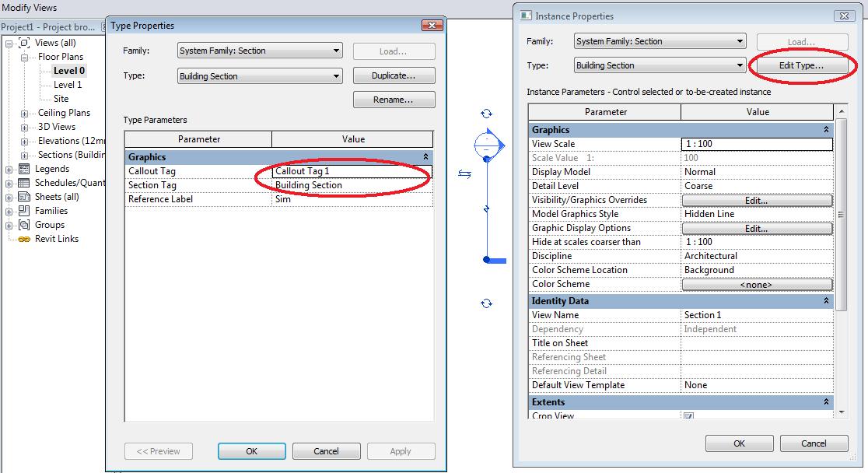
Task: Click the Model Graphics Style Hidden Line value
Action: coord(757,214)
